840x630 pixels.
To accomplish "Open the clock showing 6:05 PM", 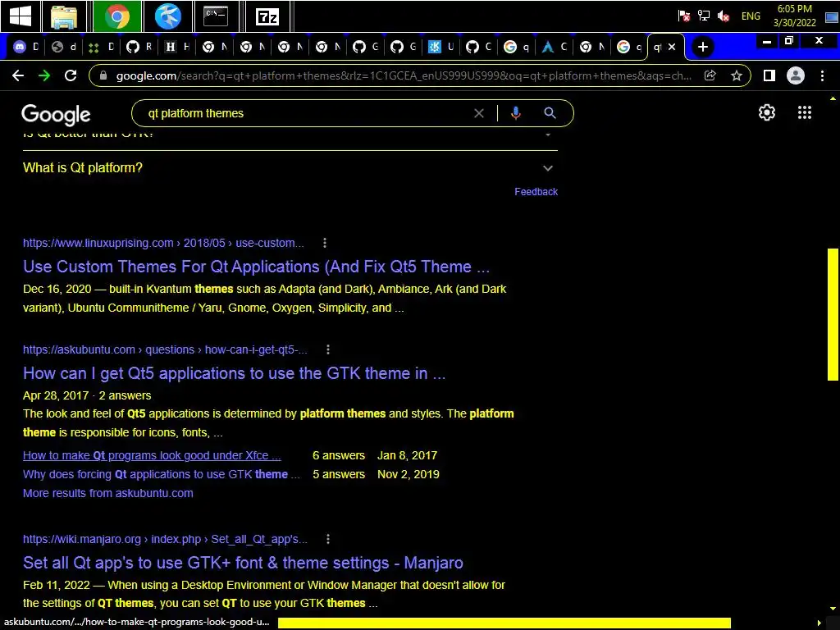I will 794,16.
